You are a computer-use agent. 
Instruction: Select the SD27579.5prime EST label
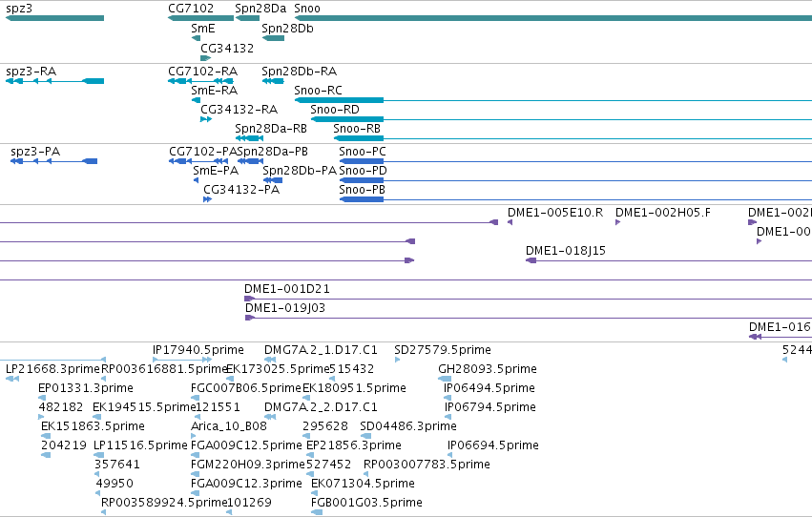[x=443, y=350]
